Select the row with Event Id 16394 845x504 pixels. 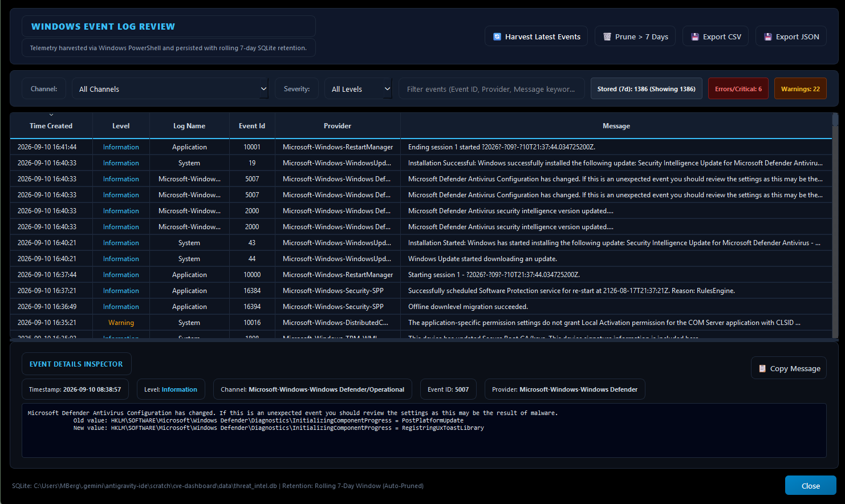coord(421,307)
